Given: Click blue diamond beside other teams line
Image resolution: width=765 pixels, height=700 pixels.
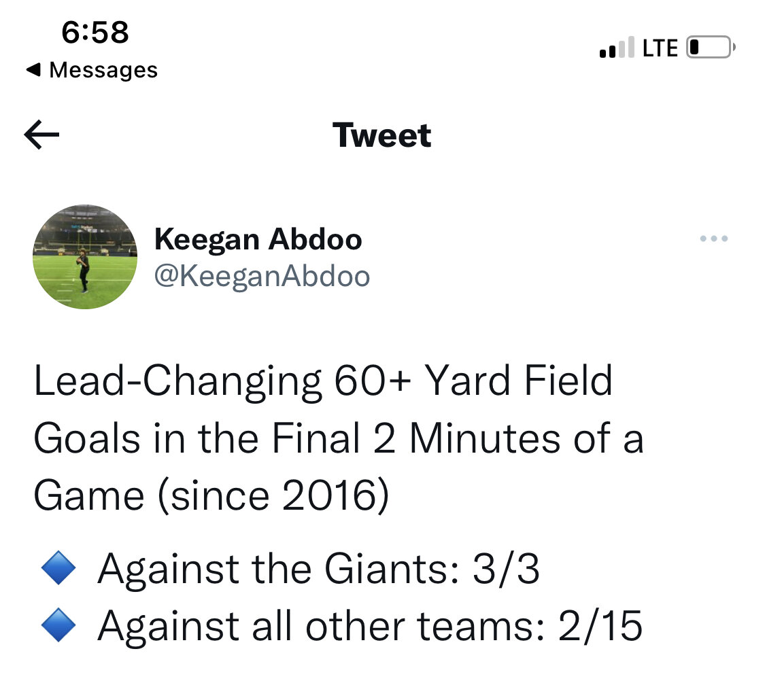Looking at the screenshot, I should [56, 627].
